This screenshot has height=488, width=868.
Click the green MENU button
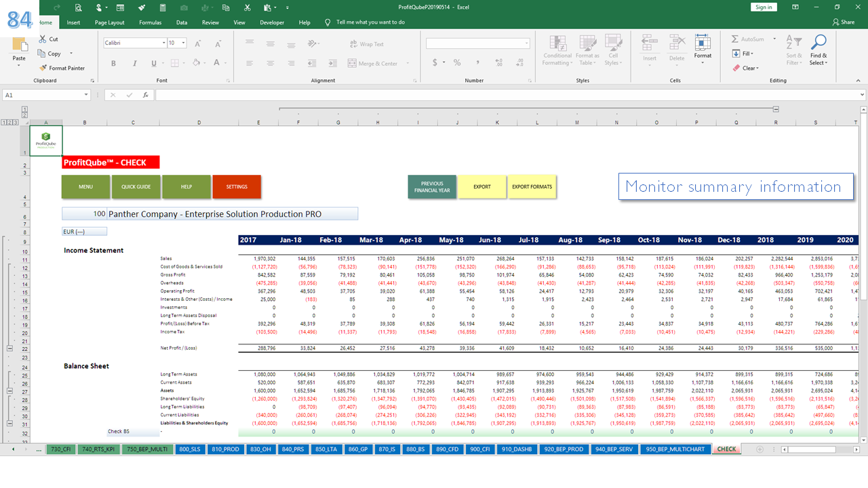[x=85, y=187]
